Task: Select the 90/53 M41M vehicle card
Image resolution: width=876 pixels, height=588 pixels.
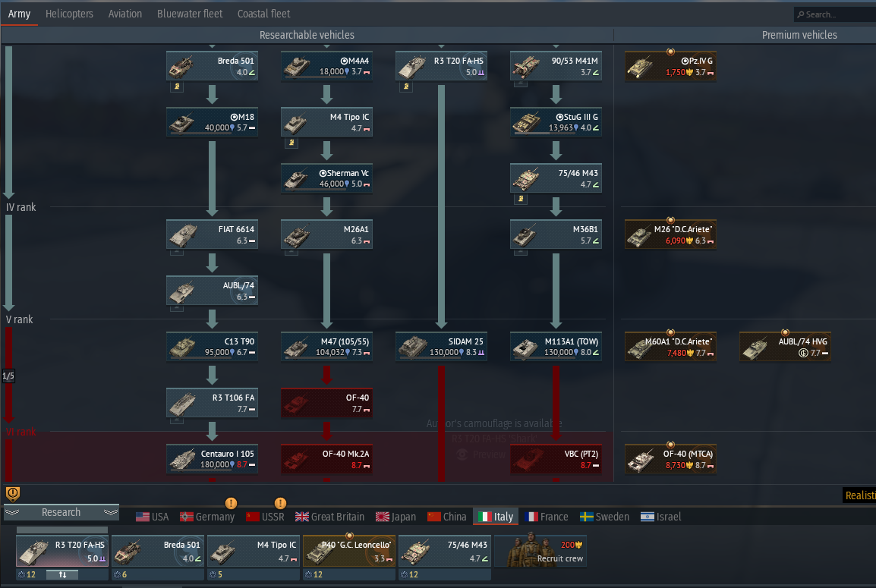Action: coord(556,66)
